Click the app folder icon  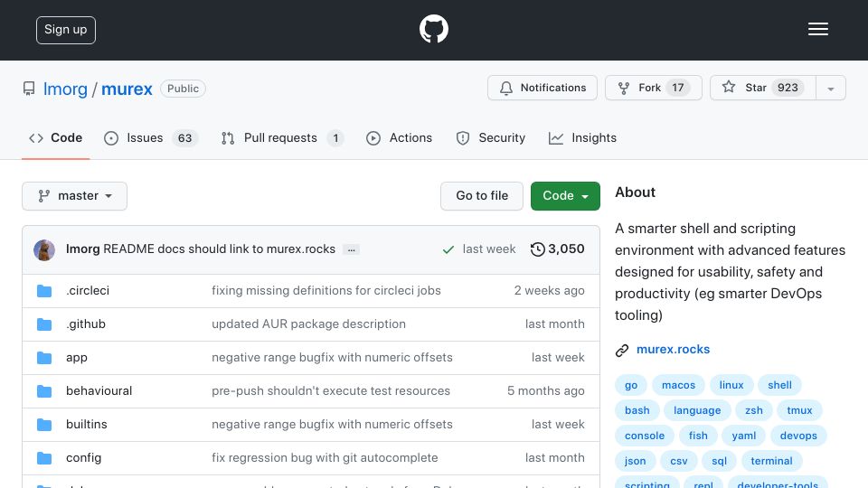(x=44, y=358)
